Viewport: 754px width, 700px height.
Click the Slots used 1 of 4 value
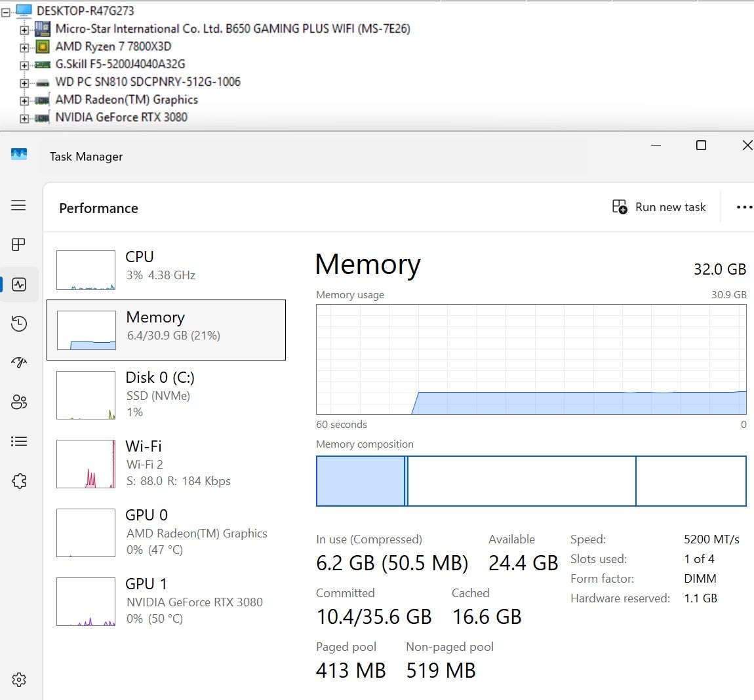pos(699,558)
